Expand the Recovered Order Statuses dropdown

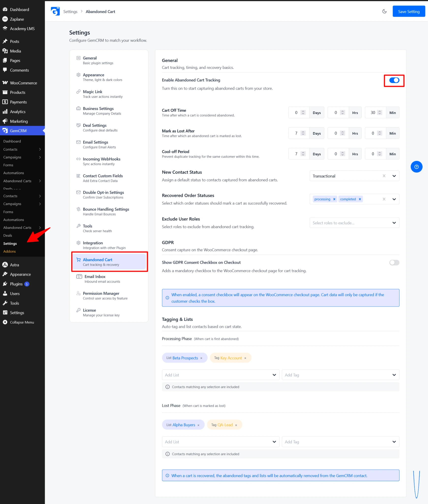coord(394,199)
